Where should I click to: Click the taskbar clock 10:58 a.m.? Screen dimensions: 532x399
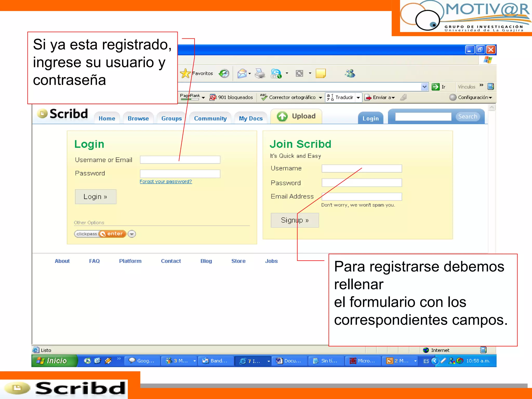click(478, 361)
